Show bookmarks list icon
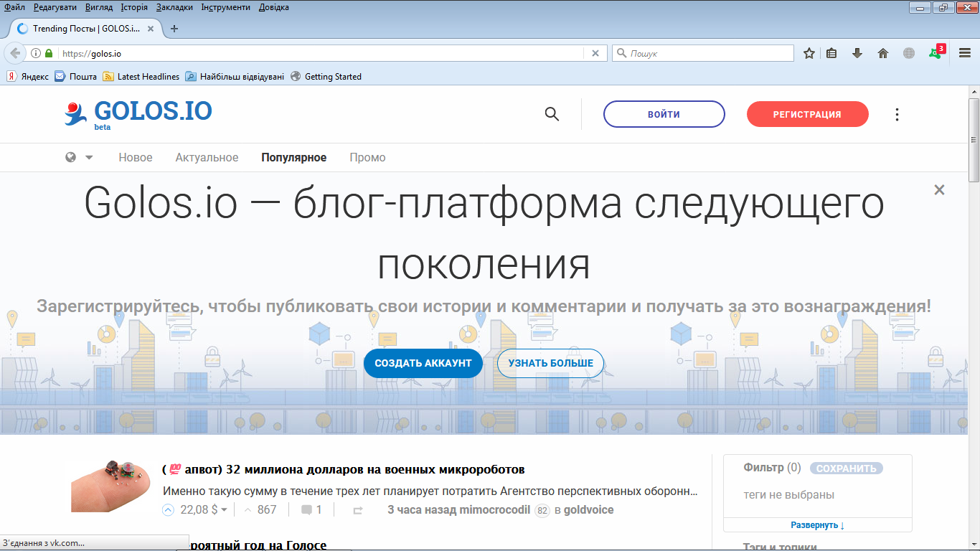Image resolution: width=980 pixels, height=551 pixels. click(831, 53)
